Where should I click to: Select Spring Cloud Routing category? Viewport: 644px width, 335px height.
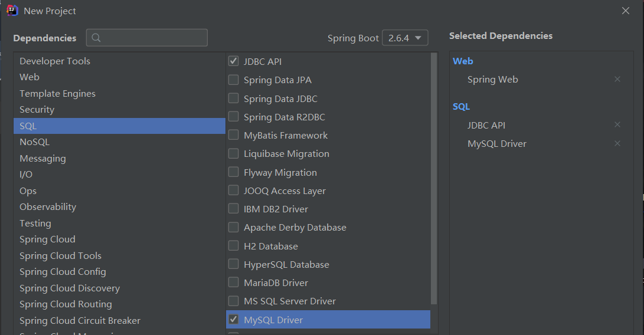[119, 304]
